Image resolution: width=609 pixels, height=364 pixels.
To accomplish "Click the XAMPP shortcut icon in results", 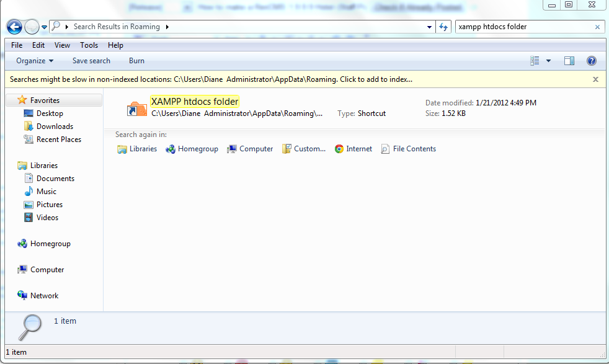I will 136,109.
